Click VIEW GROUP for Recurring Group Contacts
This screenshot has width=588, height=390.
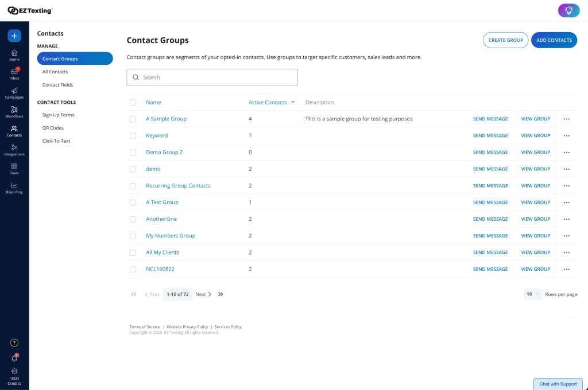(535, 185)
